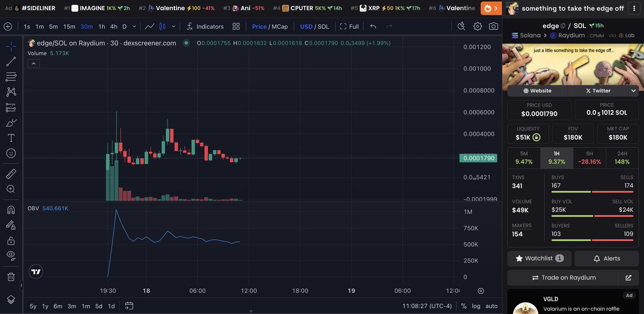Open the layout grid selector
The height and width of the screenshot is (314, 644).
[x=236, y=26]
